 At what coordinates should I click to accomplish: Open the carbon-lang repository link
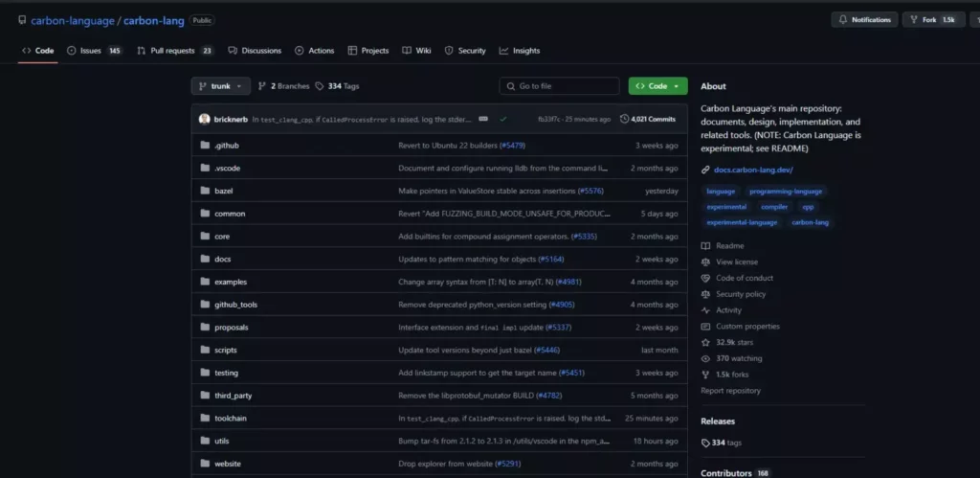click(154, 21)
